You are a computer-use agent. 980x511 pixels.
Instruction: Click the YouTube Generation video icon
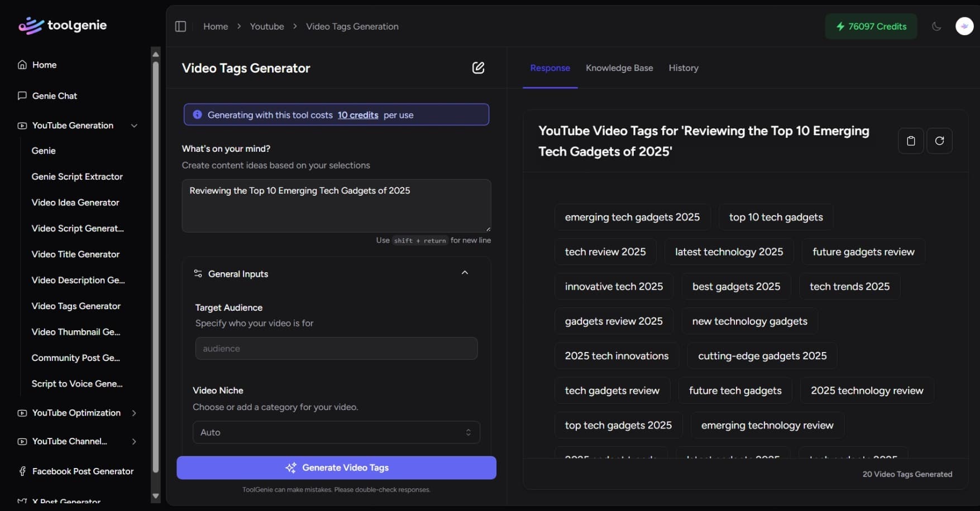(22, 126)
